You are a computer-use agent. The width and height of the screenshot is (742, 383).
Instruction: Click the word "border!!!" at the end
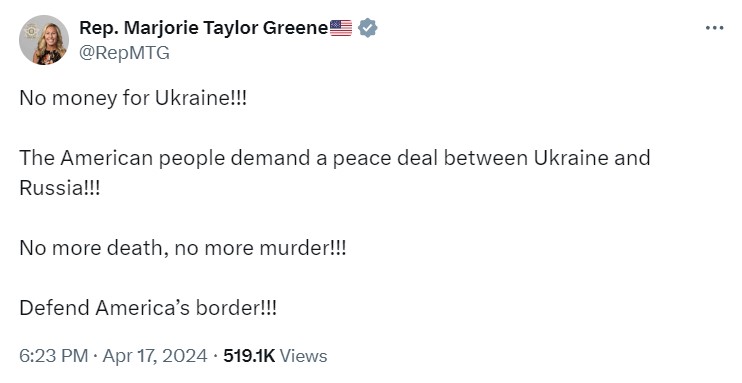coord(236,308)
